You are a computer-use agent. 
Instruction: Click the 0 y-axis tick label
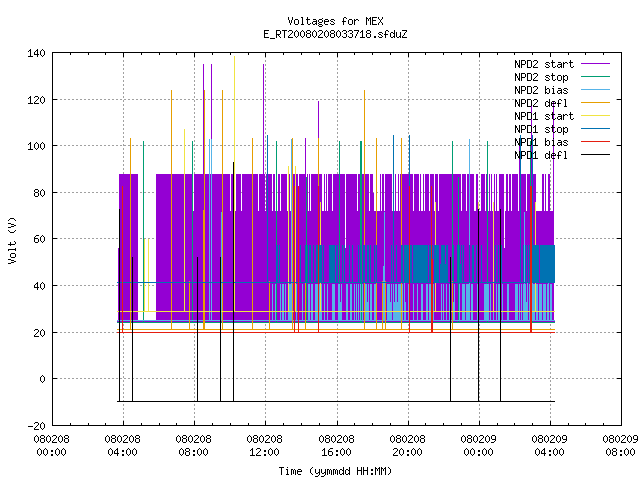[42, 379]
